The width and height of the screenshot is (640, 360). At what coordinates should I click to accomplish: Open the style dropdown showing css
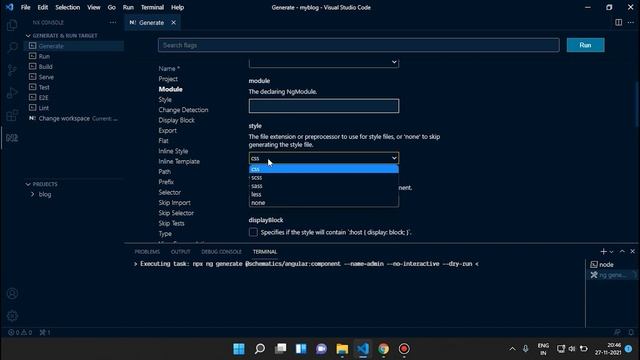(324, 158)
